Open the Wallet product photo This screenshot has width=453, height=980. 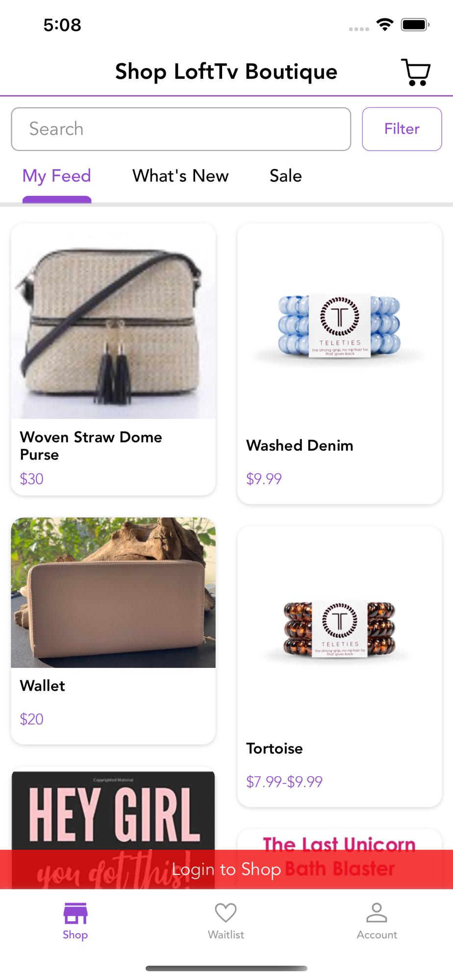pyautogui.click(x=113, y=592)
